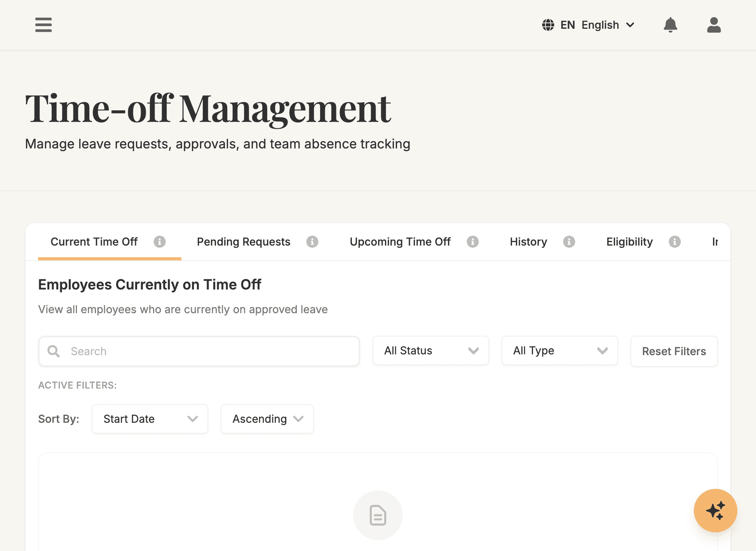The image size is (756, 551).
Task: Open the Start Date sort dropdown
Action: click(150, 419)
